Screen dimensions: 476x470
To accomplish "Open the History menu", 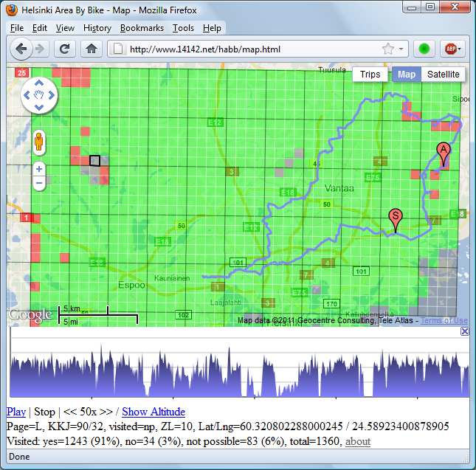I will 97,28.
